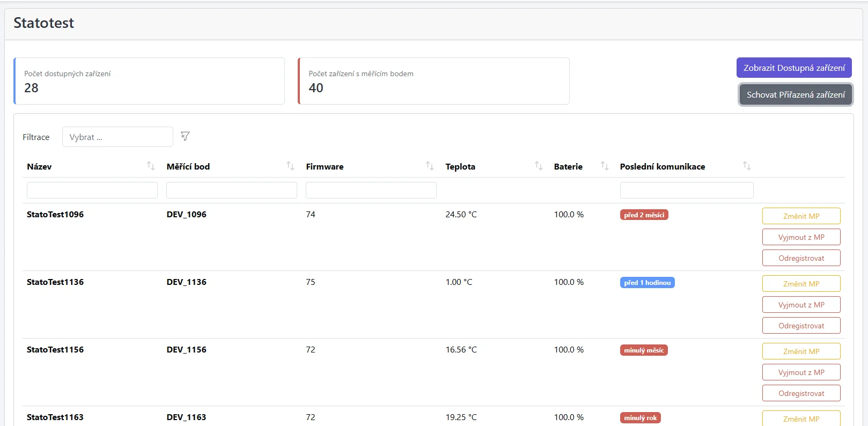Click Změnit MP for StatoTest1163
The height and width of the screenshot is (426, 868).
[801, 418]
